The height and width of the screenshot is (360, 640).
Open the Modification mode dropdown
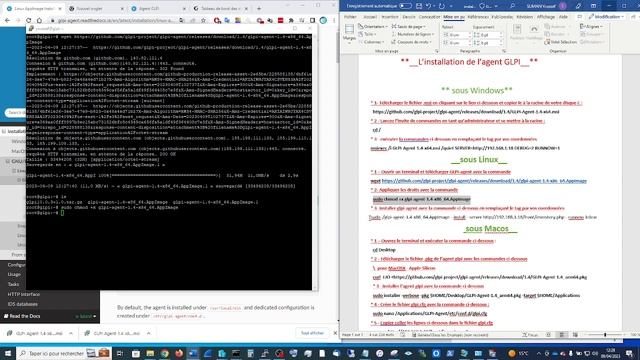click(606, 17)
